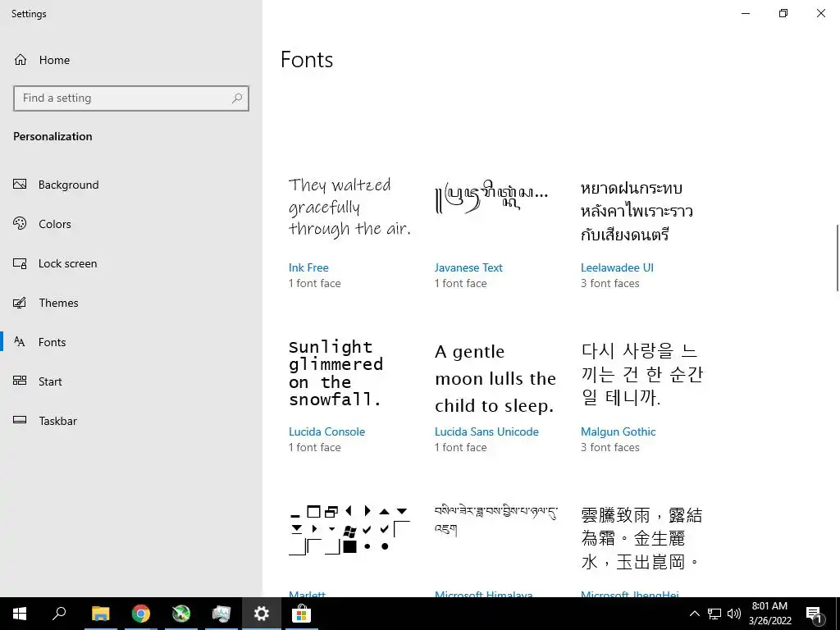Click the Colors palette icon
Image resolution: width=840 pixels, height=630 pixels.
coord(20,223)
